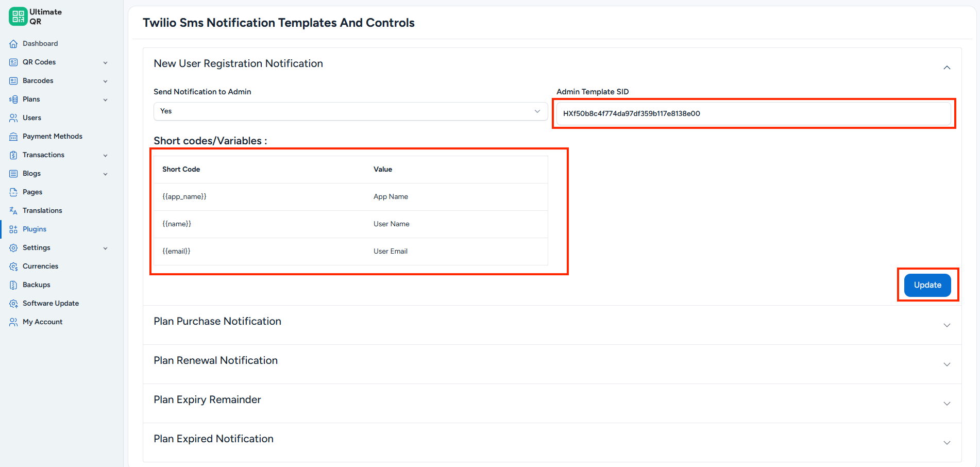This screenshot has height=467, width=980.
Task: Expand the Plan Renewal Notification chevron
Action: tap(947, 364)
